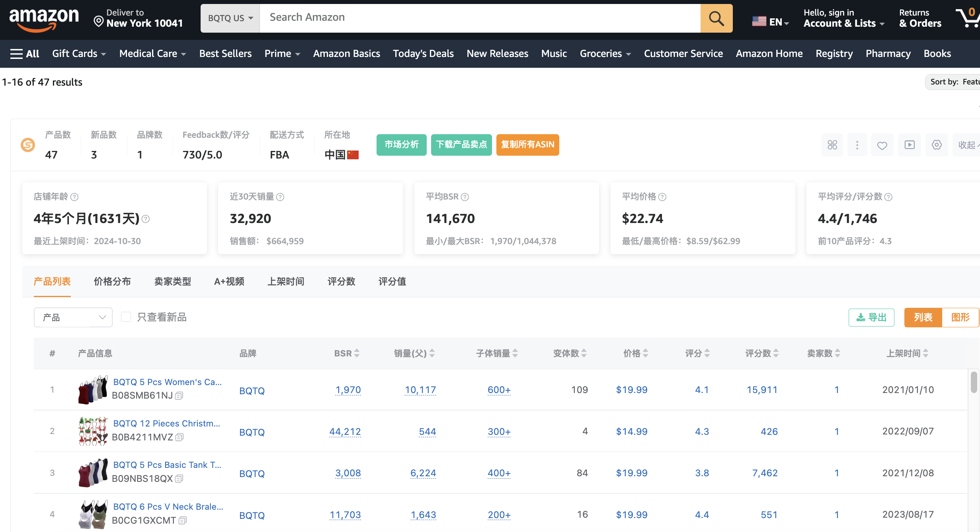Switch to 价格分布 tab
Viewport: 980px width, 532px height.
[112, 282]
